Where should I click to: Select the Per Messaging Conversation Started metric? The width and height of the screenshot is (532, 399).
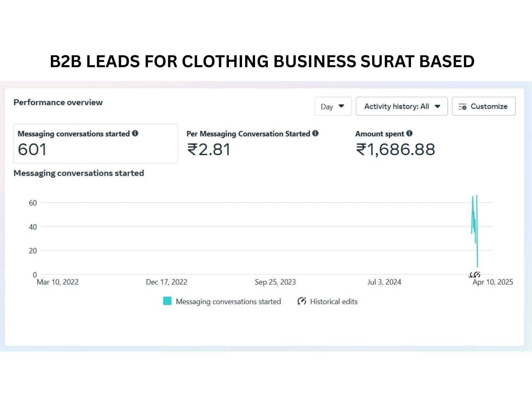pyautogui.click(x=252, y=144)
